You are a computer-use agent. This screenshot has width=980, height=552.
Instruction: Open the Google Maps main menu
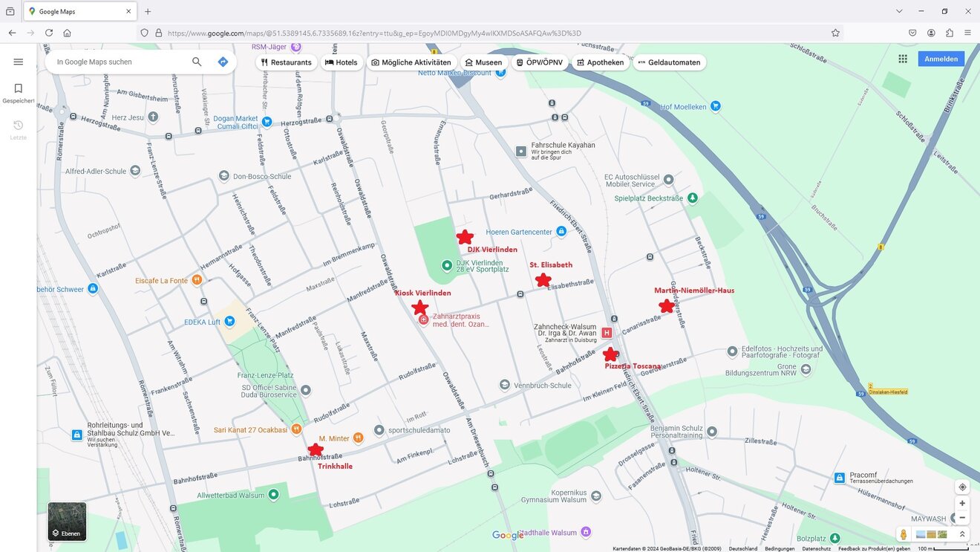point(19,62)
